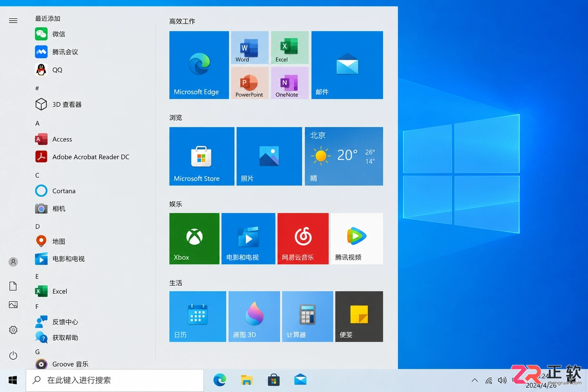Open the OneNote tile
The width and height of the screenshot is (588, 392).
click(290, 83)
